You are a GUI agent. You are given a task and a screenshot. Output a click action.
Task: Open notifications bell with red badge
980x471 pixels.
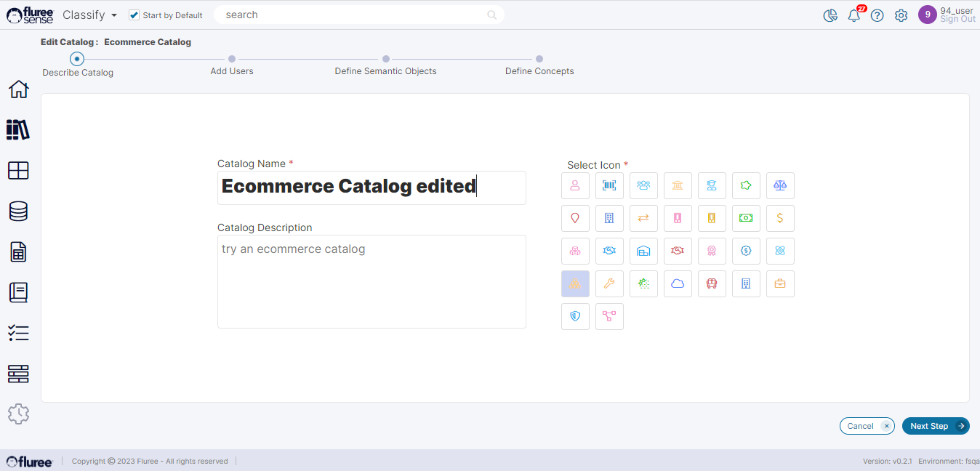coord(854,15)
